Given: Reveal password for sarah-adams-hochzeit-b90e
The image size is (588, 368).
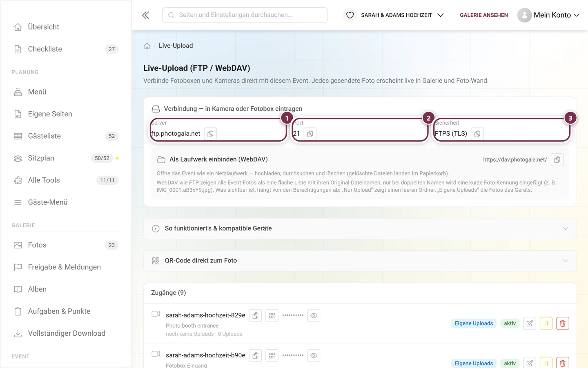Looking at the screenshot, I should (314, 356).
